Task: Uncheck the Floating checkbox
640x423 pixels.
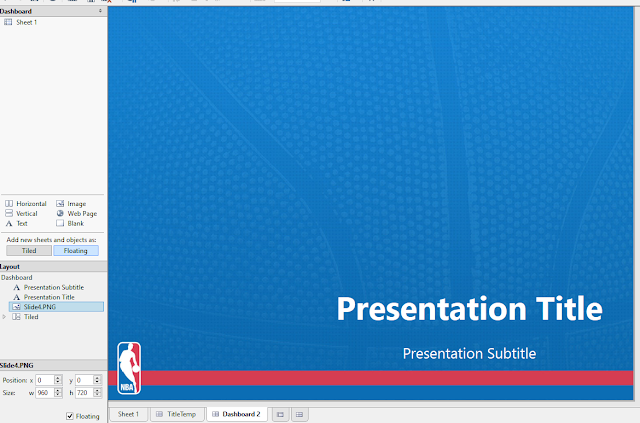Action: 70,416
